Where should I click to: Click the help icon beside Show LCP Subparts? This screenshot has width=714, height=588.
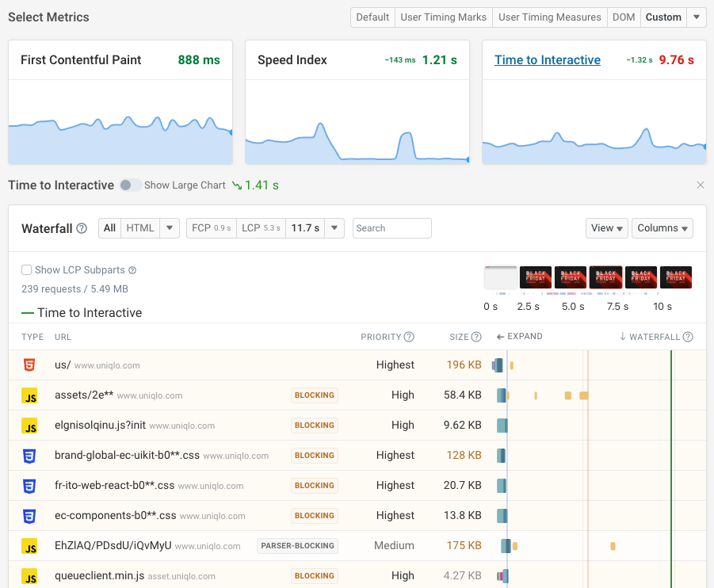(132, 270)
